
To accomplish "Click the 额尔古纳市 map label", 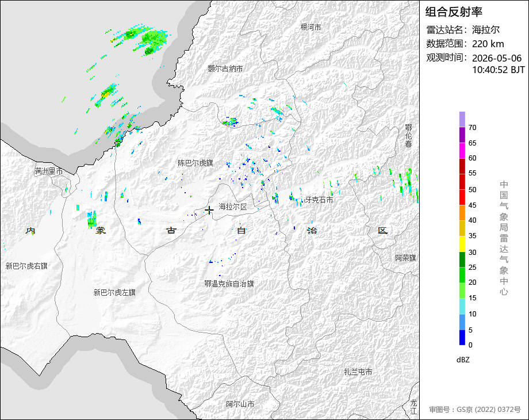I will (x=225, y=68).
